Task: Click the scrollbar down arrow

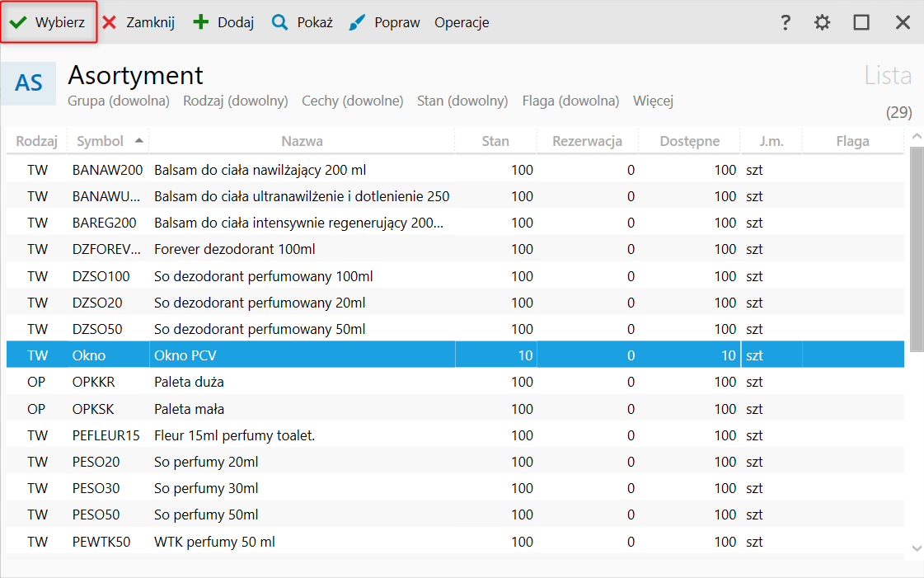Action: (x=916, y=547)
